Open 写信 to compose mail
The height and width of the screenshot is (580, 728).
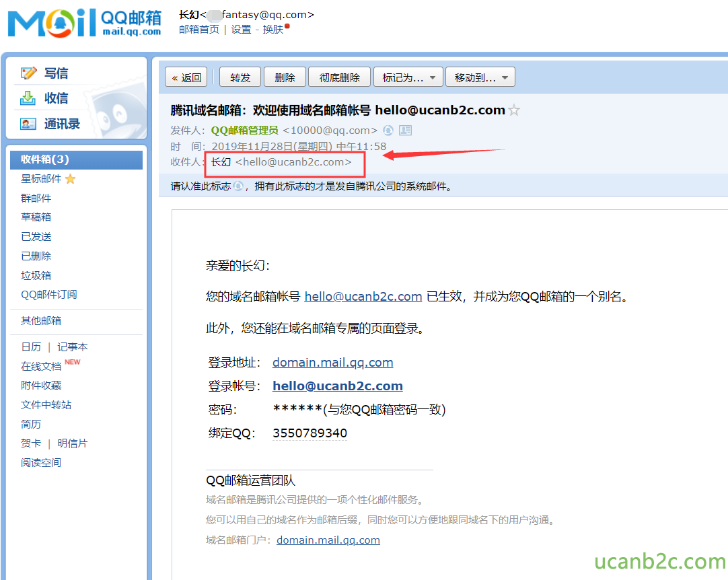tap(56, 73)
